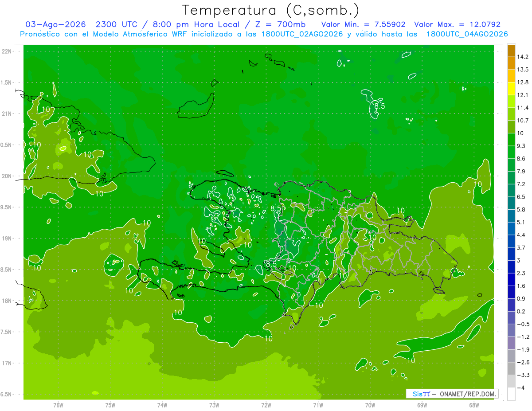Click the '-3.3' color scale value
Screen dimensions: 532x411
pos(524,375)
